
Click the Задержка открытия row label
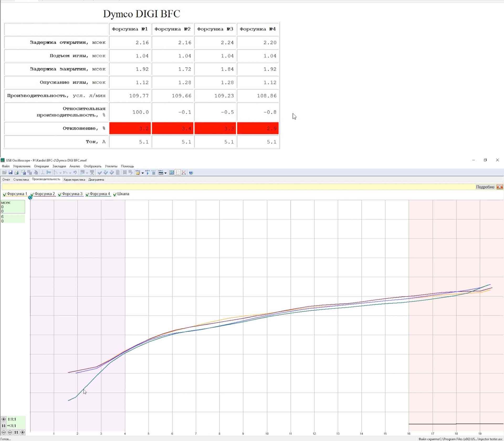[68, 43]
